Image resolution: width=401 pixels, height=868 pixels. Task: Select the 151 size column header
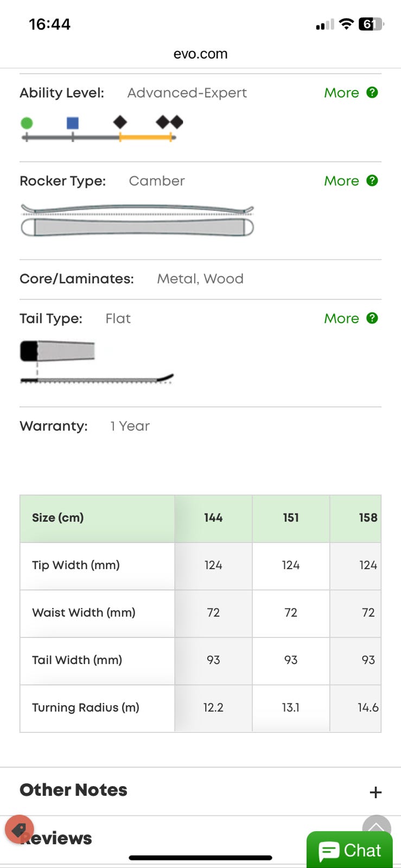pos(291,518)
